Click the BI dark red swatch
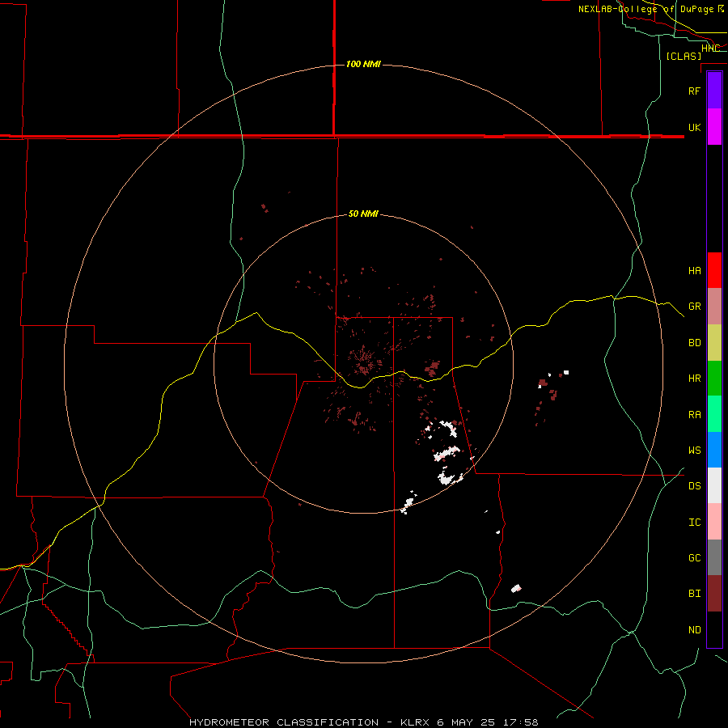This screenshot has width=728, height=728. [x=714, y=594]
